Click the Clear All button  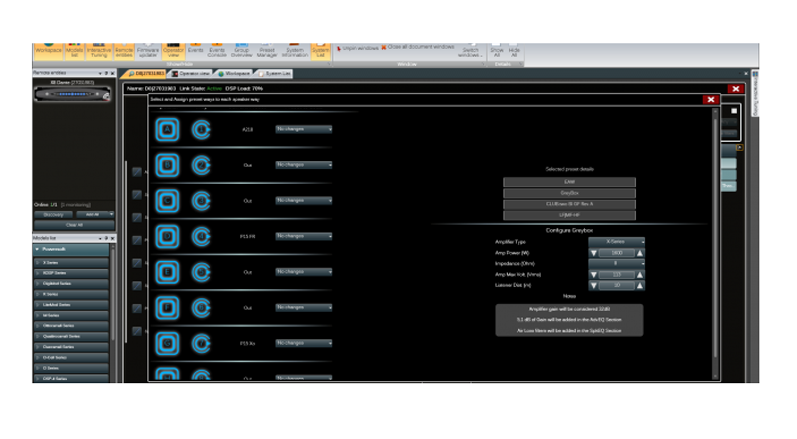tap(74, 225)
